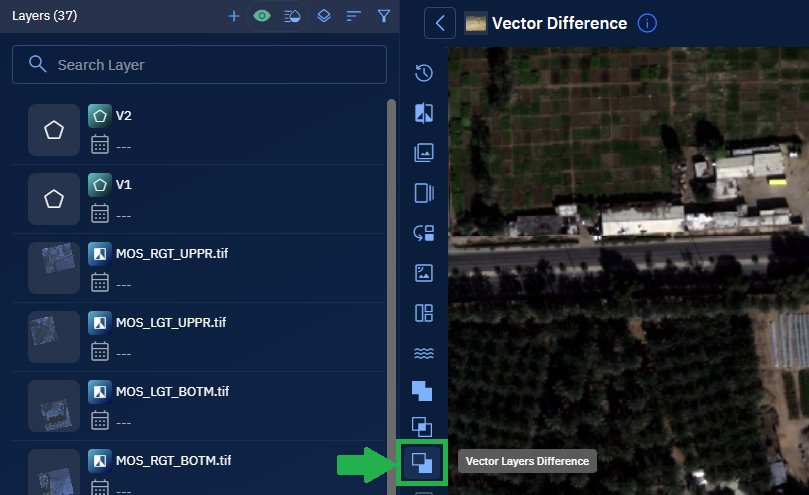809x495 pixels.
Task: Click raster icon beside MOS_LGT_BOTM.tif
Action: 100,392
